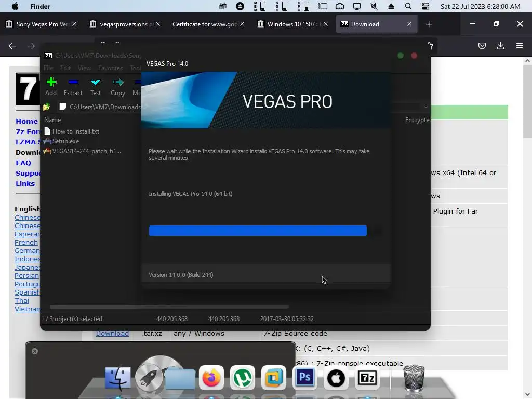
Task: Click the Encrypted column header in 7-Zip
Action: tap(417, 120)
